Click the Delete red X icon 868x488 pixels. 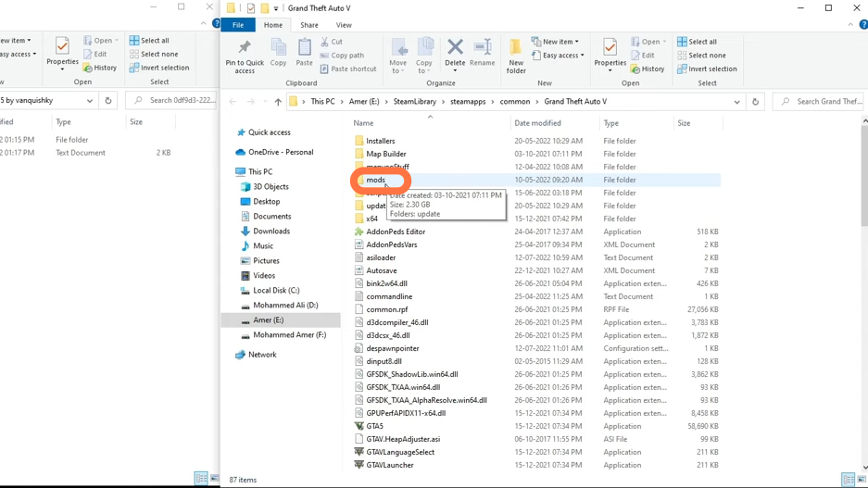(x=455, y=47)
